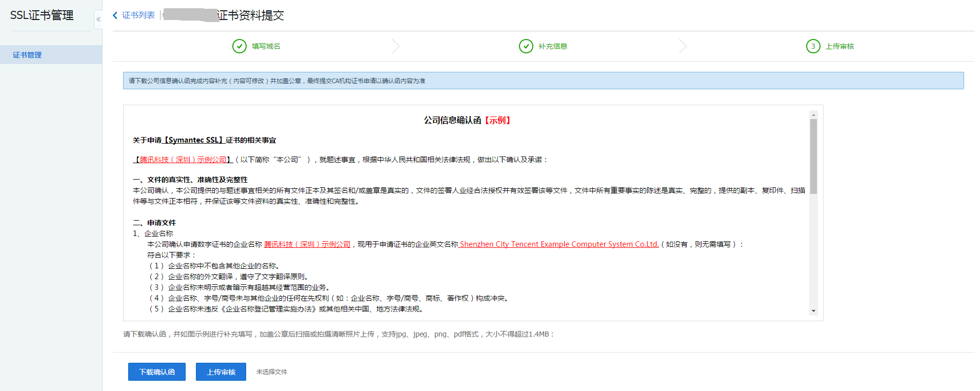Click the 未选择文件 file status text
The image size is (980, 391).
[x=272, y=372]
